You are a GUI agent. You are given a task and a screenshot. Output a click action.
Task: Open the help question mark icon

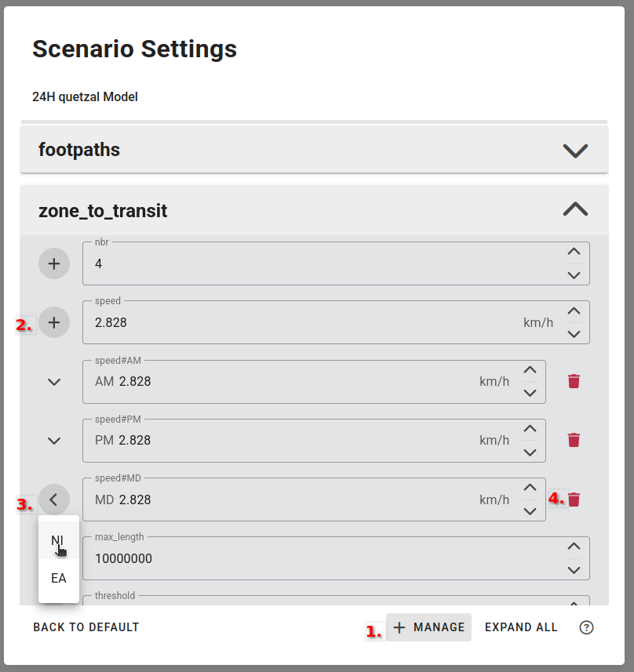tap(586, 627)
